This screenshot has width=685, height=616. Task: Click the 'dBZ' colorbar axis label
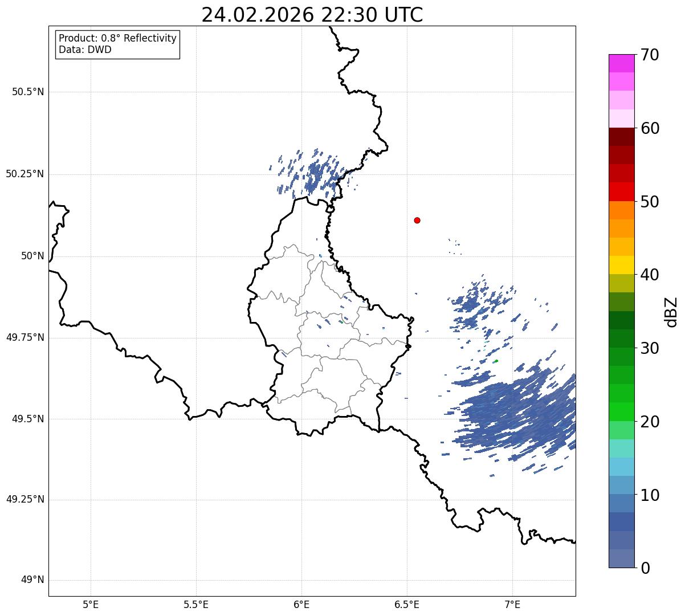tap(671, 311)
